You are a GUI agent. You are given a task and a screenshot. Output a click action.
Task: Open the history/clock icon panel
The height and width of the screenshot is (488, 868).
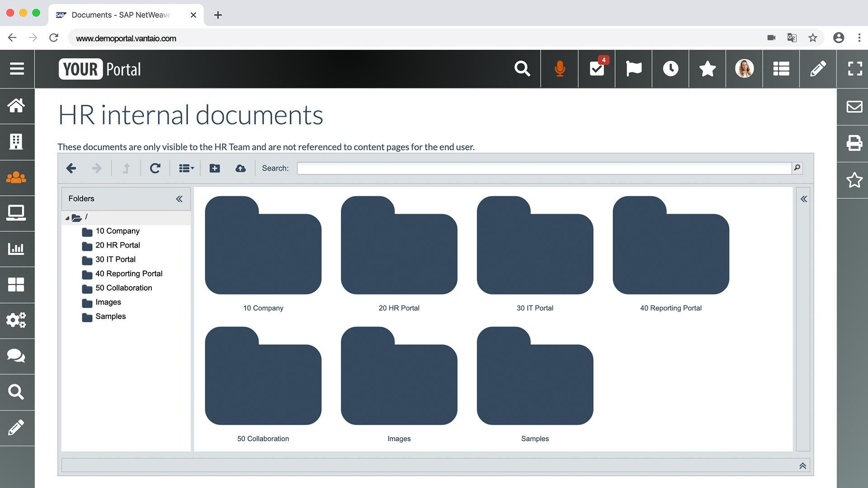(x=670, y=69)
